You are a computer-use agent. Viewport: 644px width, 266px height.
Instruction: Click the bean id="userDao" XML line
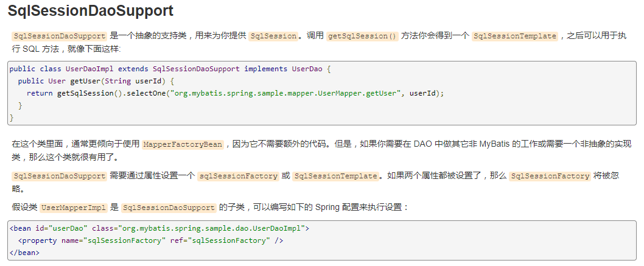point(159,228)
